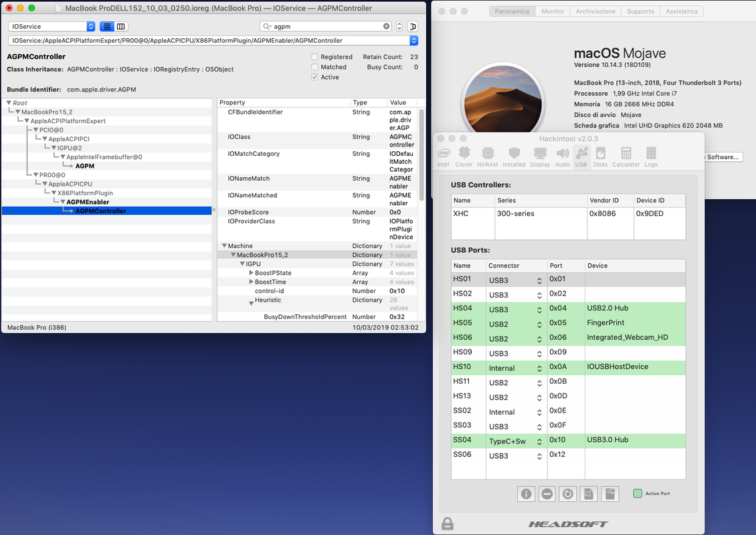
Task: Select the HS06 Integrated_Webcam_HD row
Action: click(568, 338)
